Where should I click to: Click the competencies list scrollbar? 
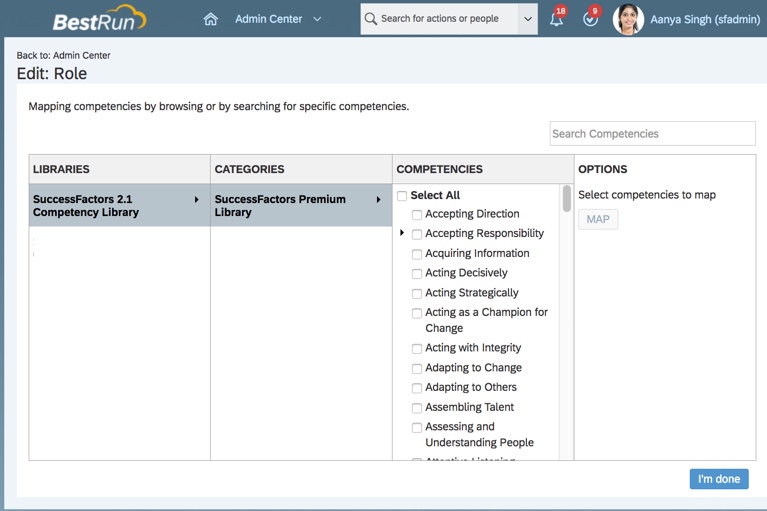coord(567,198)
